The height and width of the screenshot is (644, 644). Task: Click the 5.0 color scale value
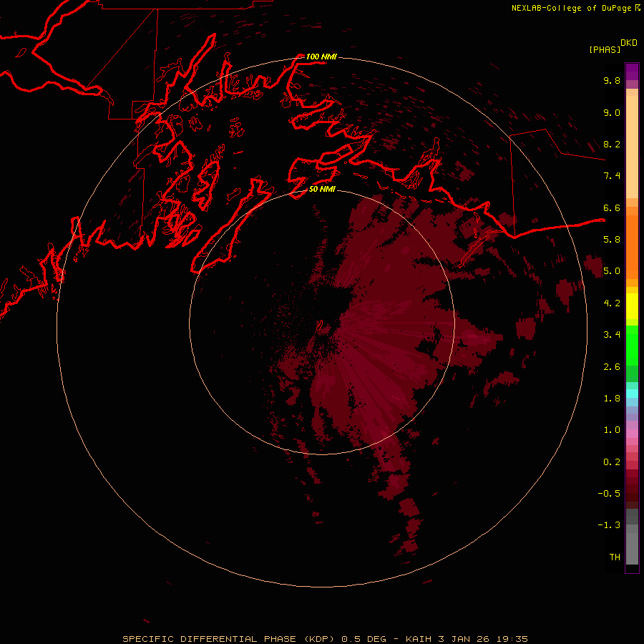click(x=612, y=271)
